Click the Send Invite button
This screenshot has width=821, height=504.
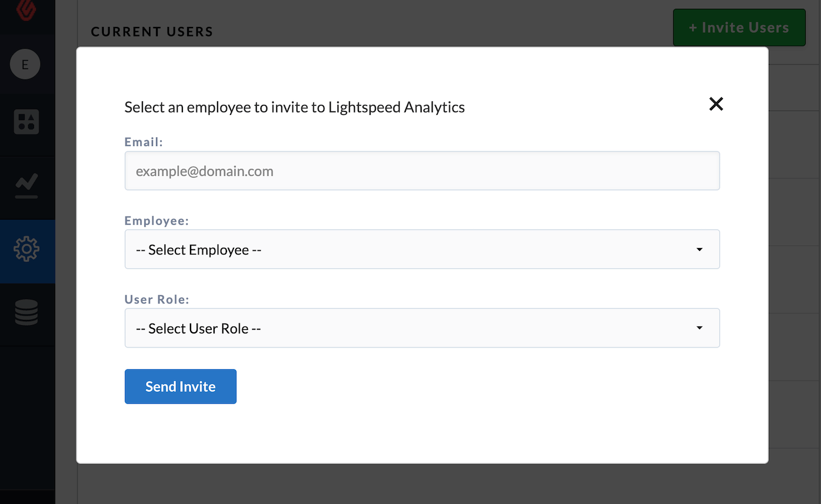[x=180, y=386]
